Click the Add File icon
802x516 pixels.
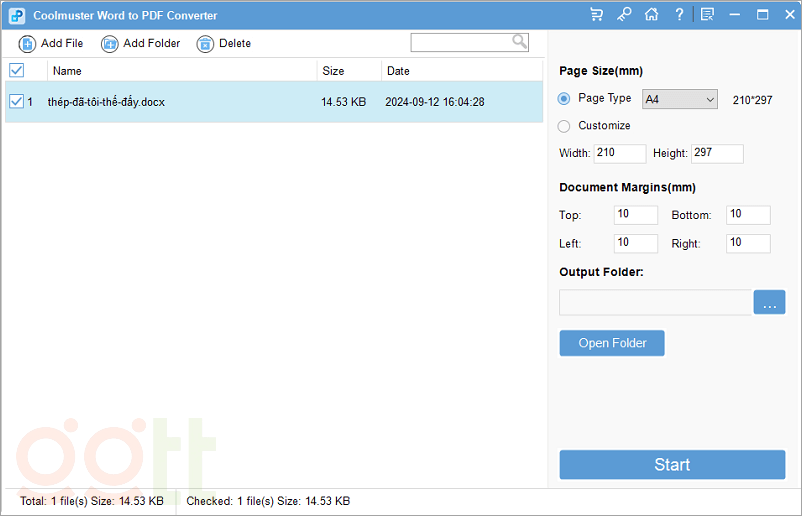pyautogui.click(x=28, y=44)
